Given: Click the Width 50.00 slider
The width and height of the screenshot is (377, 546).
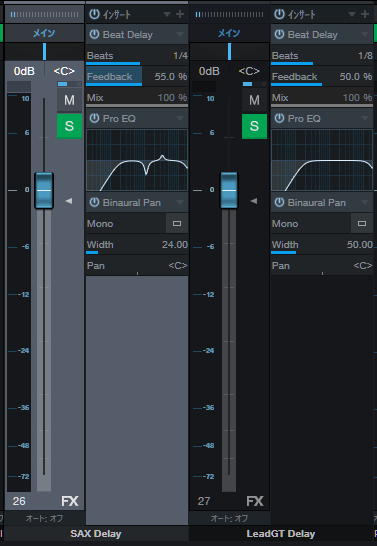Looking at the screenshot, I should pyautogui.click(x=322, y=245).
